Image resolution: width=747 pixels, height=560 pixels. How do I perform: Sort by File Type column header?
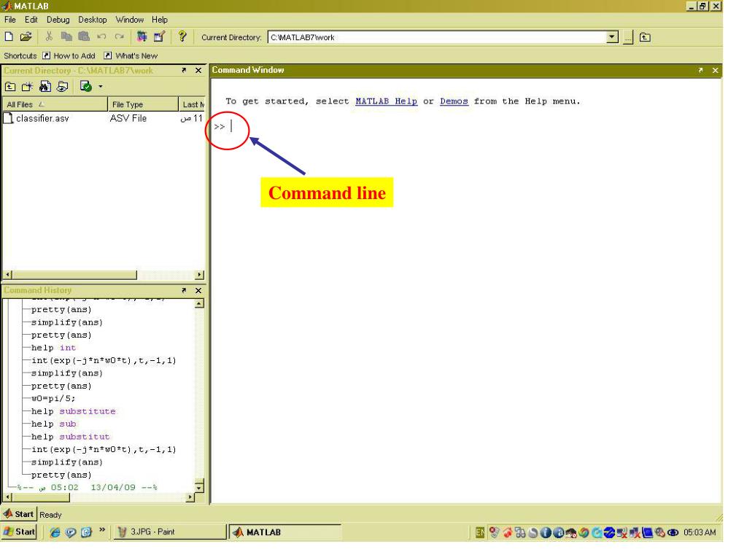click(x=144, y=104)
